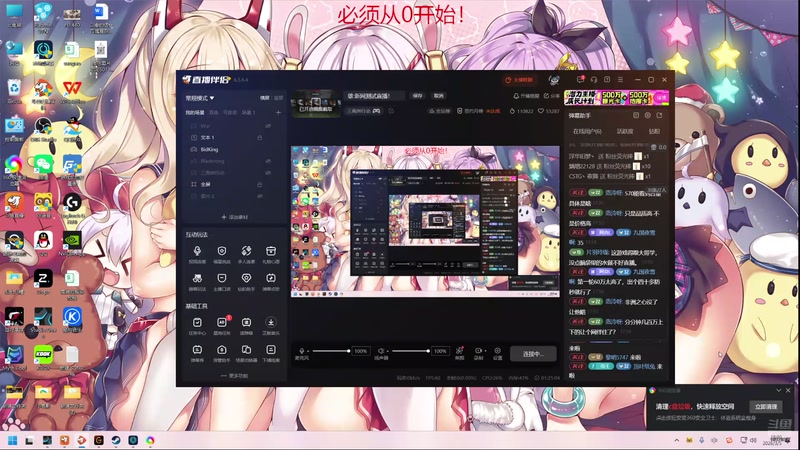Click the 取消 button beside title
Image resolution: width=800 pixels, height=450 pixels.
[439, 95]
